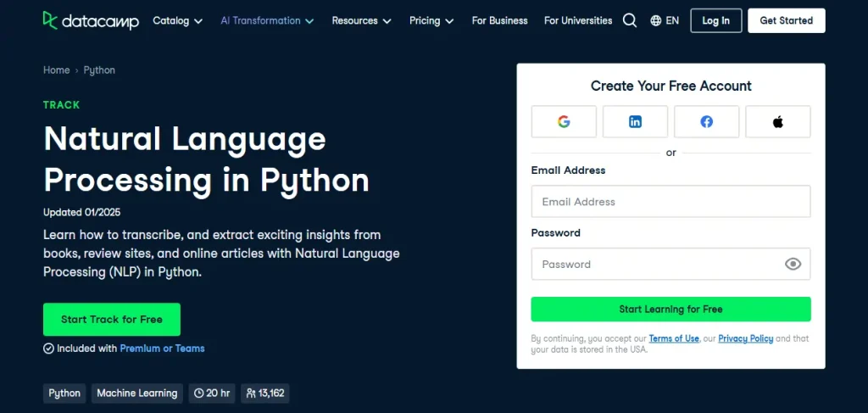Open the Pricing dropdown
Viewport: 868px width, 413px height.
coord(431,20)
